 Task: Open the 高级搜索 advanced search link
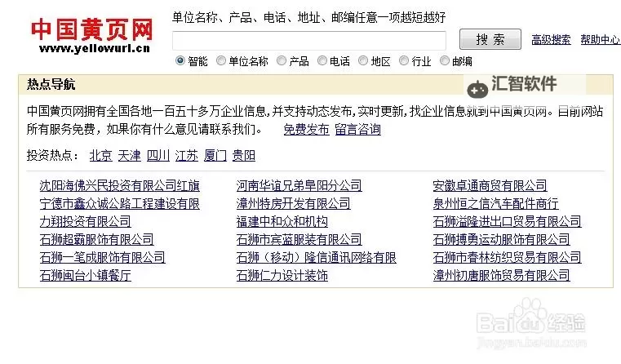pos(551,40)
